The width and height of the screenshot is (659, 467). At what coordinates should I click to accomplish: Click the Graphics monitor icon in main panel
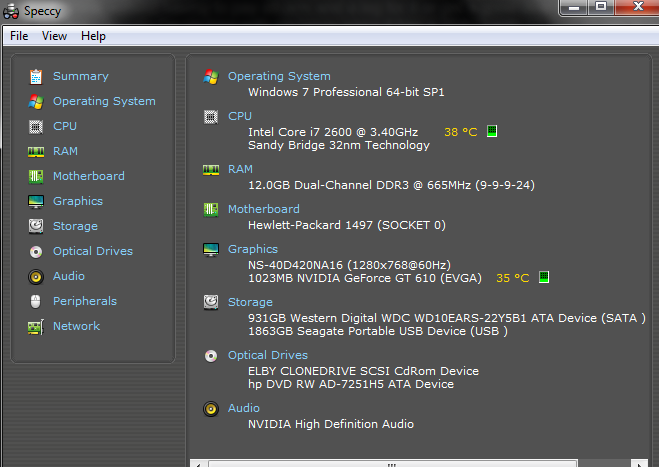[x=211, y=250]
